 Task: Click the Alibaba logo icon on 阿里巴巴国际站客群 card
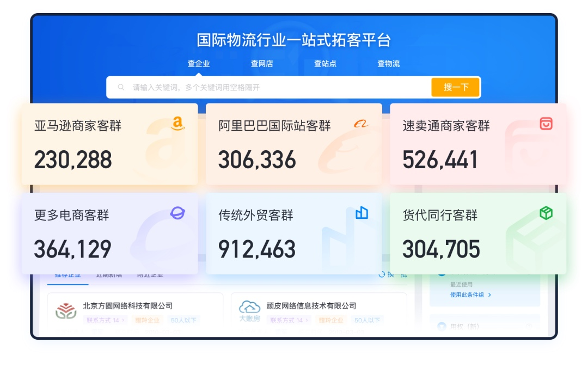361,124
